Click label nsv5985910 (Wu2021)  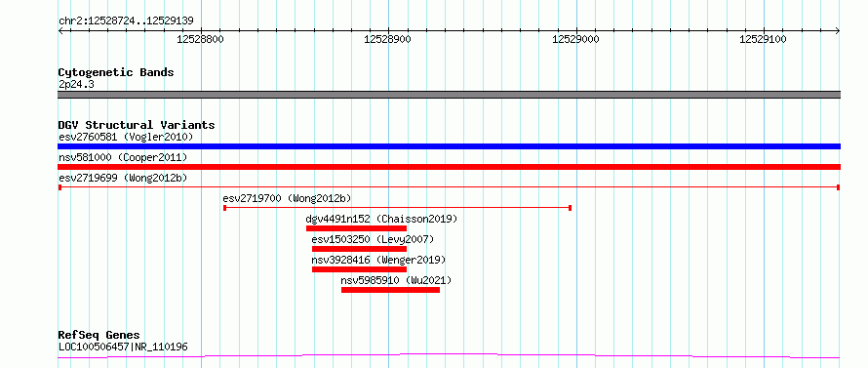396,280
